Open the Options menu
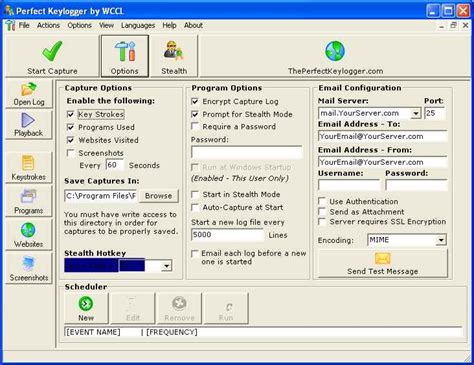The height and width of the screenshot is (365, 474). 79,25
